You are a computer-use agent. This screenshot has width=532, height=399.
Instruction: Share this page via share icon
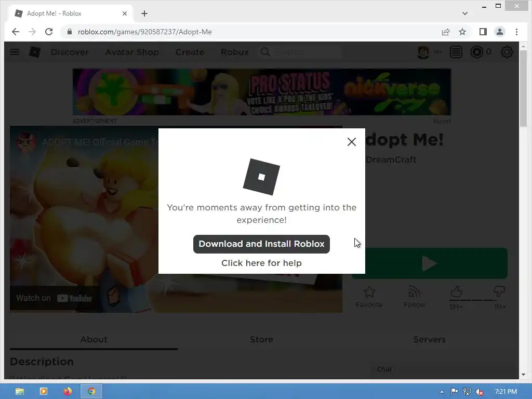point(445,32)
